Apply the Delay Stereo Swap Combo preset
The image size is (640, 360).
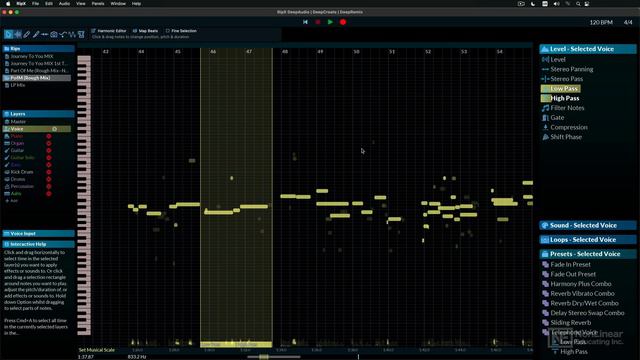coord(583,313)
